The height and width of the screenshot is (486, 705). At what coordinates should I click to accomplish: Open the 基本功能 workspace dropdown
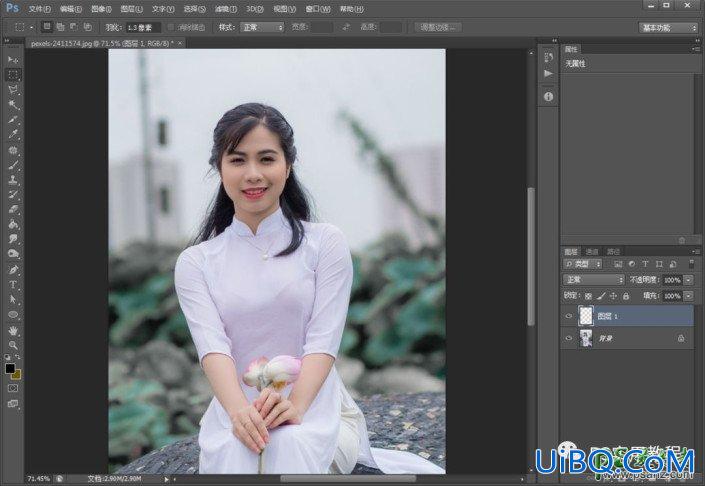pos(668,28)
